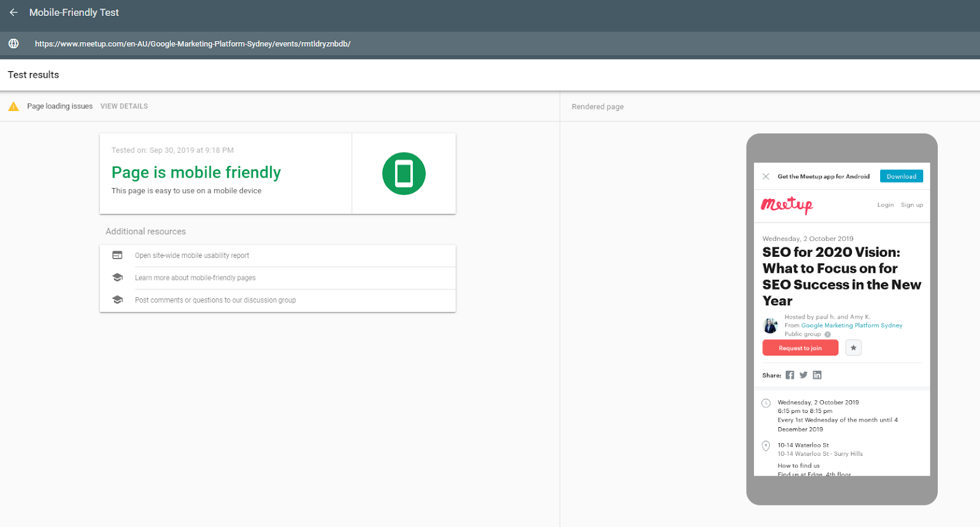Share event via Facebook icon
Image resolution: width=980 pixels, height=527 pixels.
pos(790,375)
